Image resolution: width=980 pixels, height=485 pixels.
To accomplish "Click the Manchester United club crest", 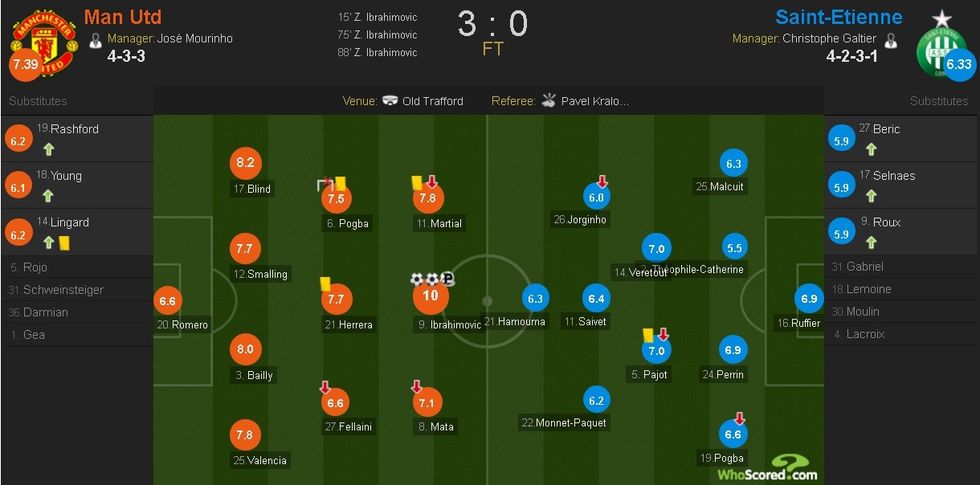I will [43, 40].
